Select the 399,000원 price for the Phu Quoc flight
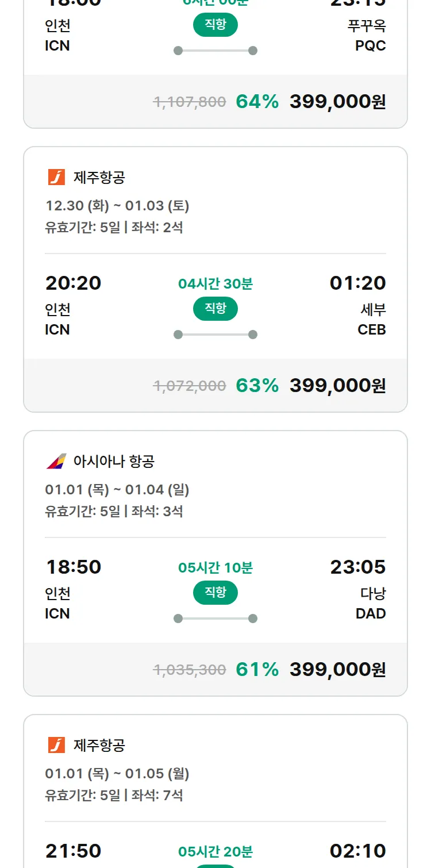This screenshot has width=431, height=868. pyautogui.click(x=337, y=102)
